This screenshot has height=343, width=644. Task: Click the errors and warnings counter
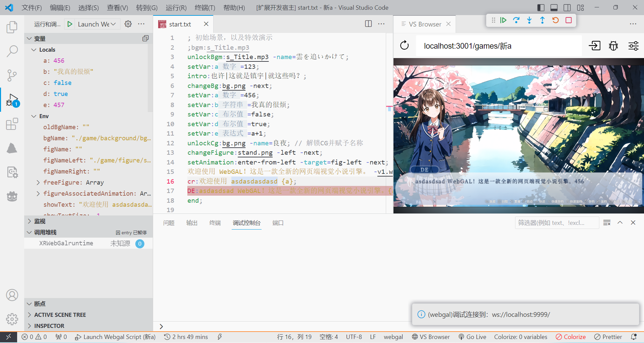[34, 337]
